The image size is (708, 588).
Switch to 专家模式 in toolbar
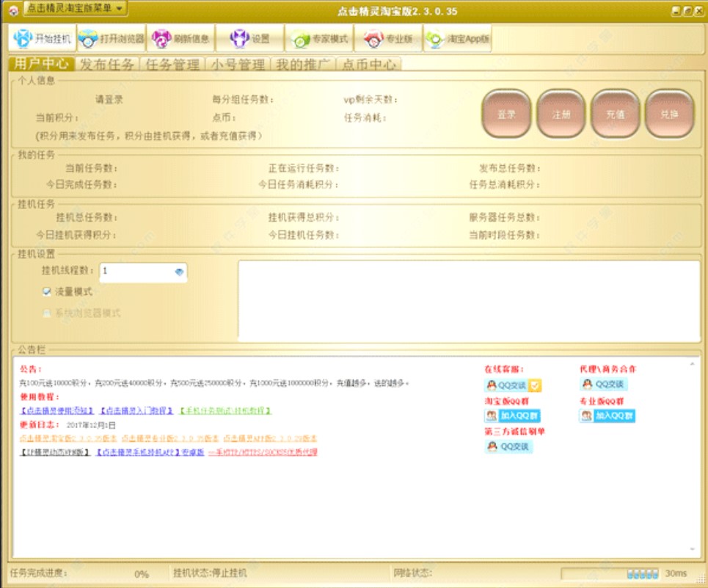301,39
